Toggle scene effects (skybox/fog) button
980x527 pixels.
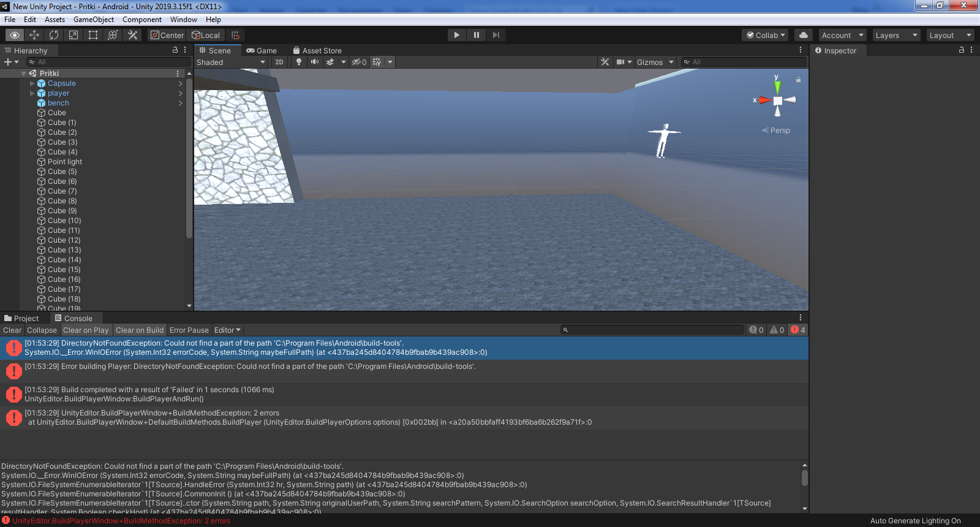330,62
